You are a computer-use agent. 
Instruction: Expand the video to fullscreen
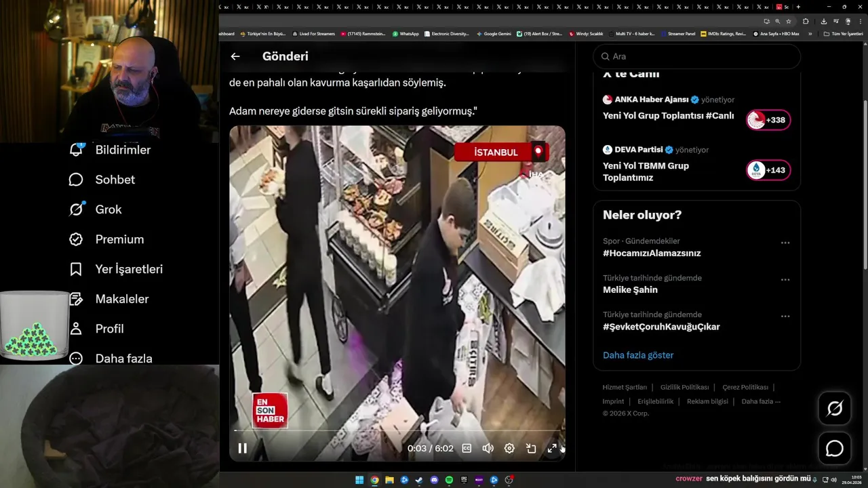(552, 448)
